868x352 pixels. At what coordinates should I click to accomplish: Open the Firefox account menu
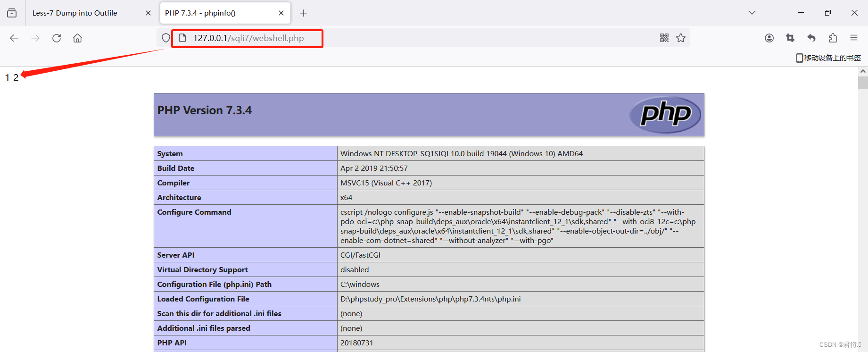point(769,38)
